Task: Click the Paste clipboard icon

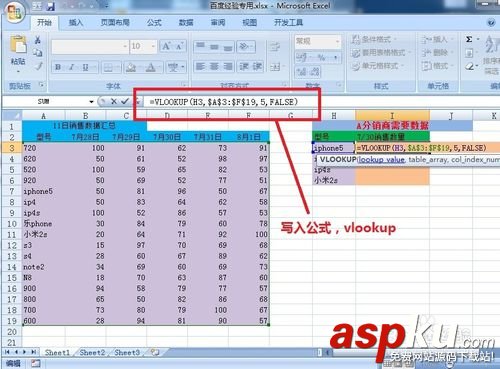Action: pyautogui.click(x=18, y=44)
